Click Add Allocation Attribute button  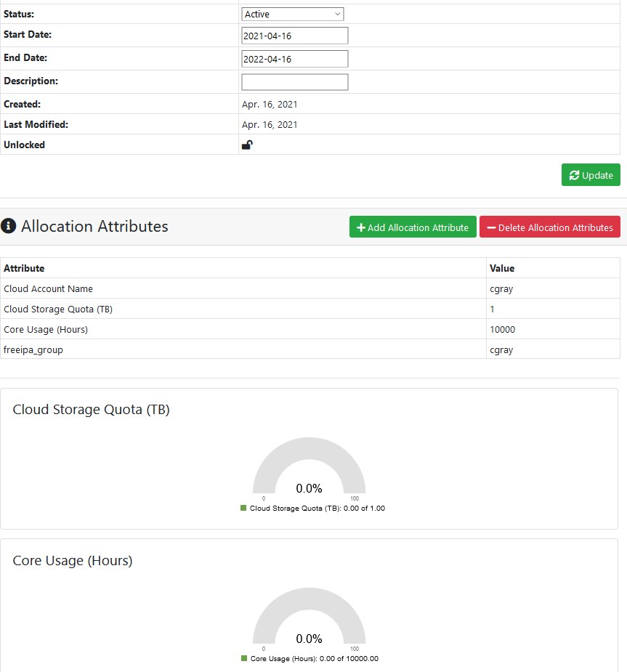pyautogui.click(x=413, y=227)
